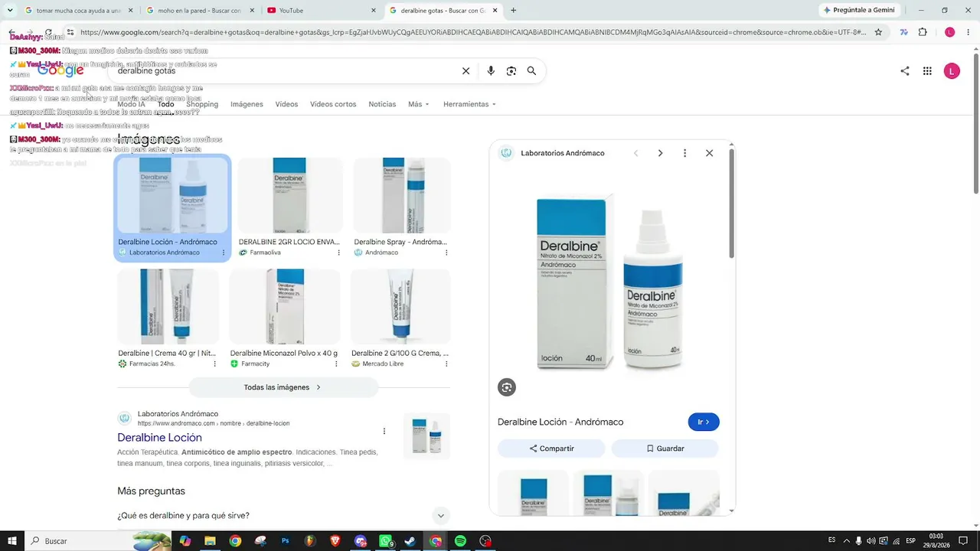
Task: Open Photoshop from the taskbar
Action: [x=285, y=541]
